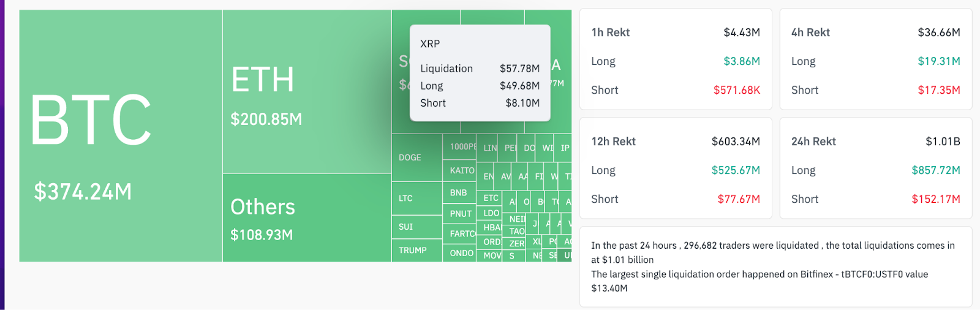The height and width of the screenshot is (310, 980).
Task: Select the ETH heatmap tile
Action: click(306, 92)
